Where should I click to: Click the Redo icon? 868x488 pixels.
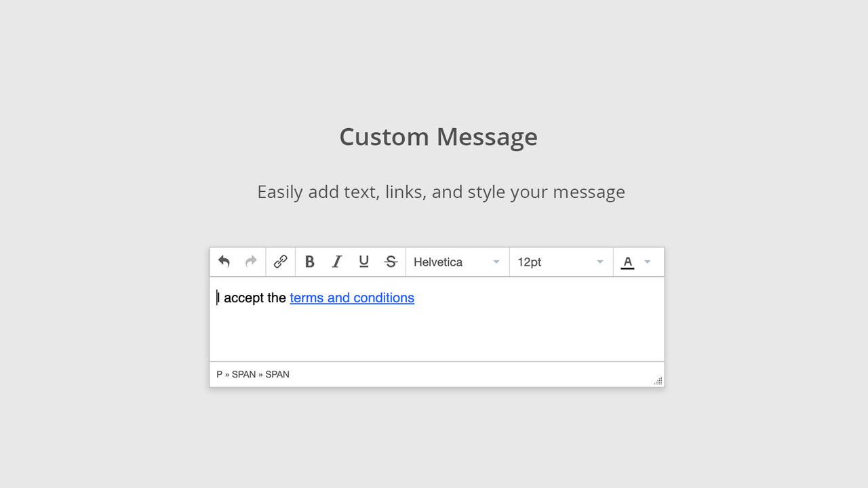(x=250, y=262)
